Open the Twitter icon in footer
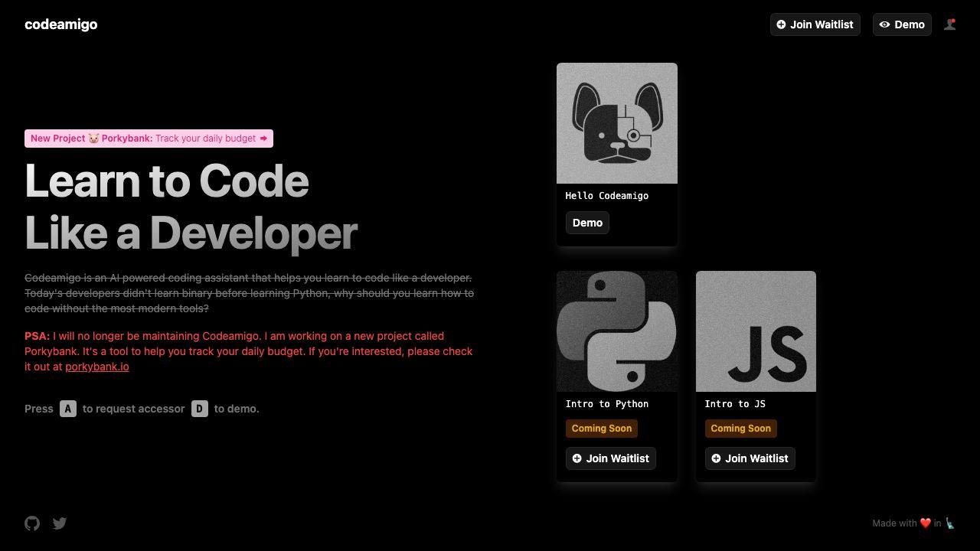This screenshot has height=551, width=980. (x=60, y=523)
